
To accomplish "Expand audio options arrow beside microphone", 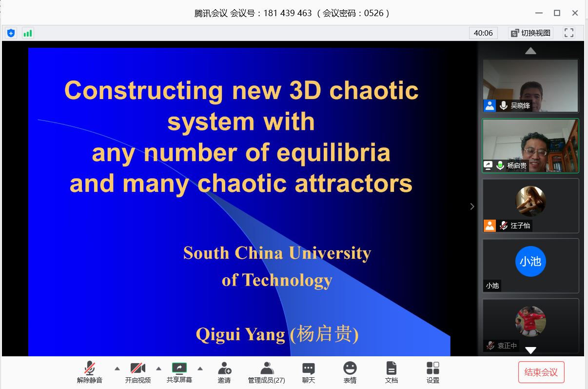I will click(117, 368).
